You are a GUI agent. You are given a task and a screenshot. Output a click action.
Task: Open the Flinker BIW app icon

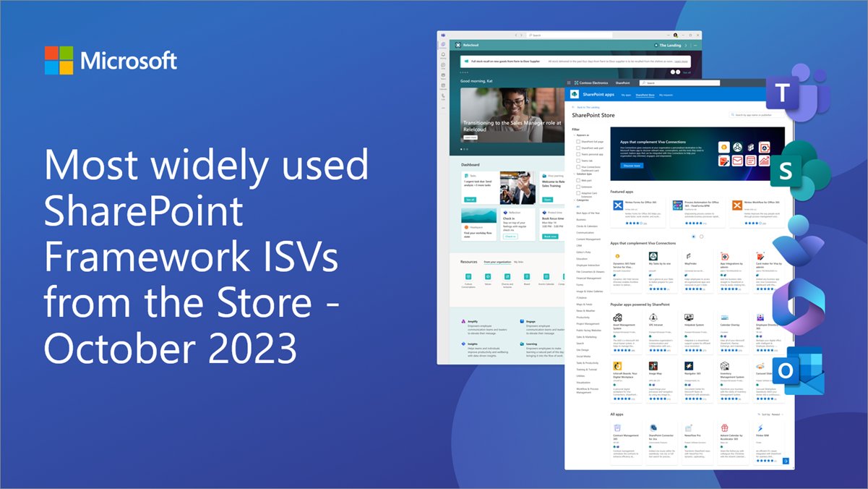759,428
